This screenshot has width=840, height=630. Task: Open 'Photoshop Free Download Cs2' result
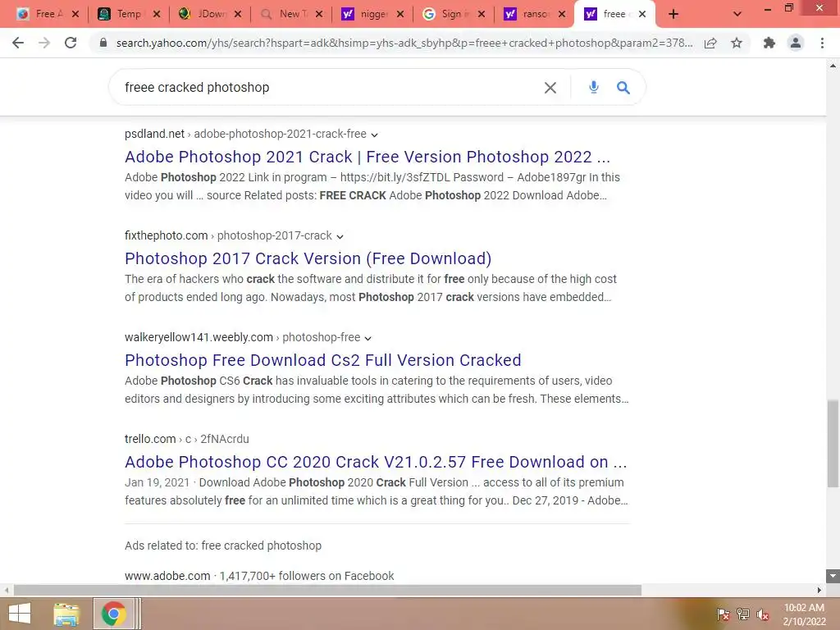click(x=323, y=360)
